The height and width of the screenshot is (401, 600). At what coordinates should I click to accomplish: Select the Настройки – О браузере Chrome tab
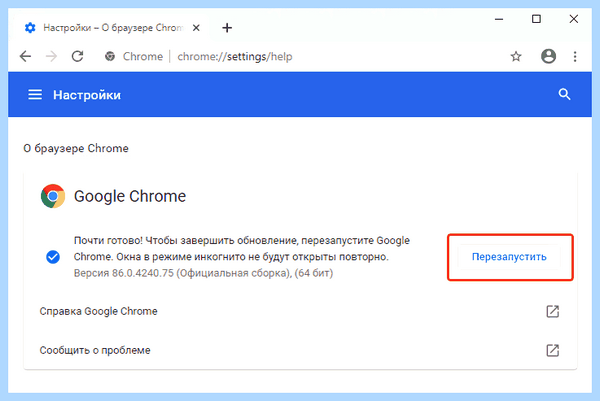(111, 28)
